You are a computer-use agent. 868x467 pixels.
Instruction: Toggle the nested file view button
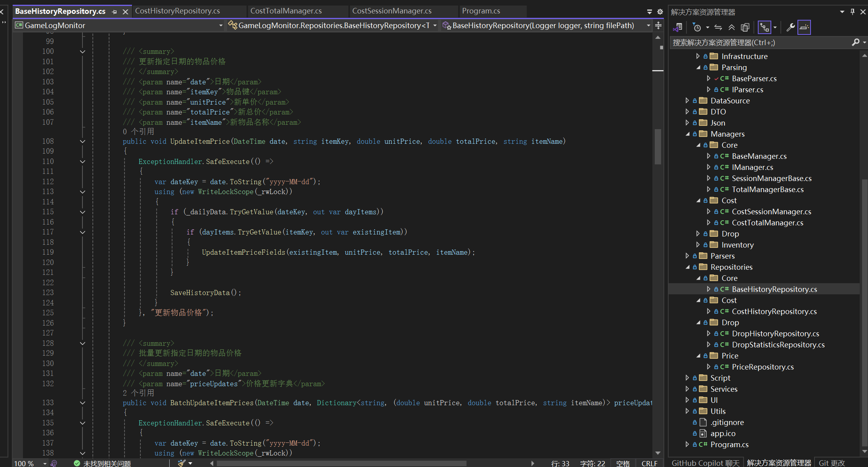764,27
